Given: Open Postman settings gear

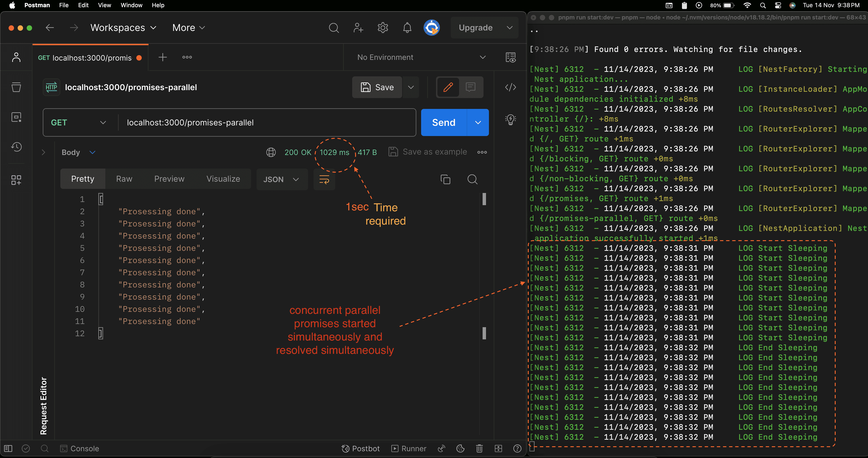Looking at the screenshot, I should (x=383, y=28).
